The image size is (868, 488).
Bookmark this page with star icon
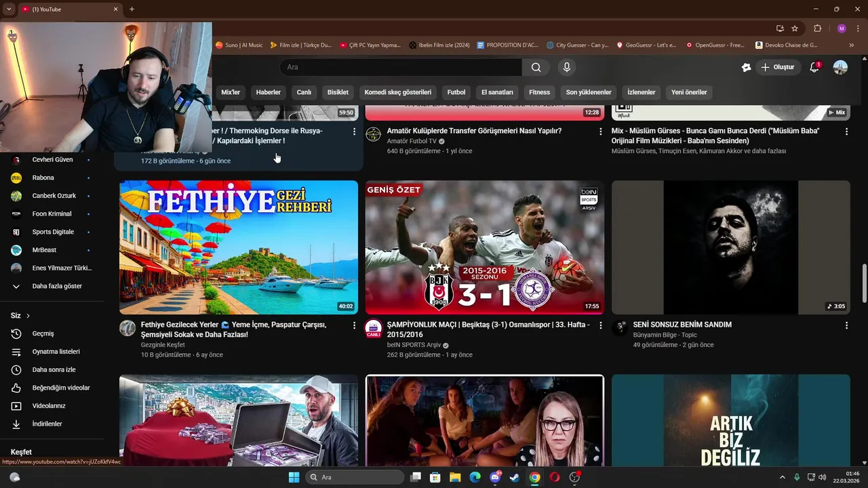795,28
